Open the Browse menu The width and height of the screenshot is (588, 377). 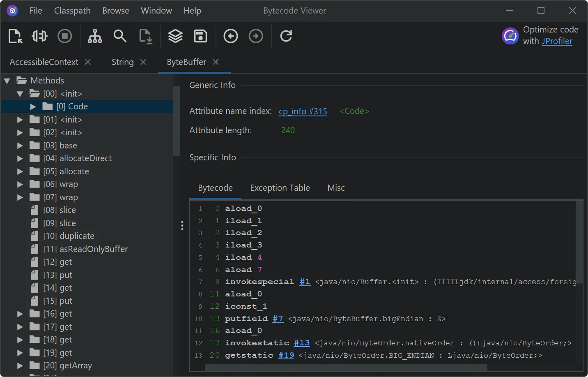click(x=116, y=11)
